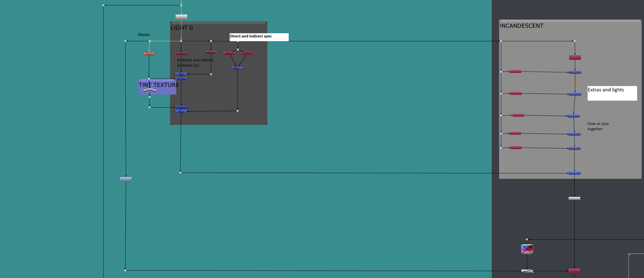Select the blue dot node on the left side
Screen dimensions: 644x278
[x=126, y=179]
